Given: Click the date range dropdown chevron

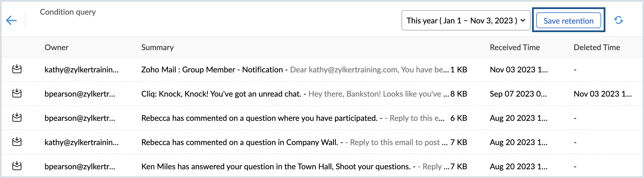Looking at the screenshot, I should tap(523, 21).
